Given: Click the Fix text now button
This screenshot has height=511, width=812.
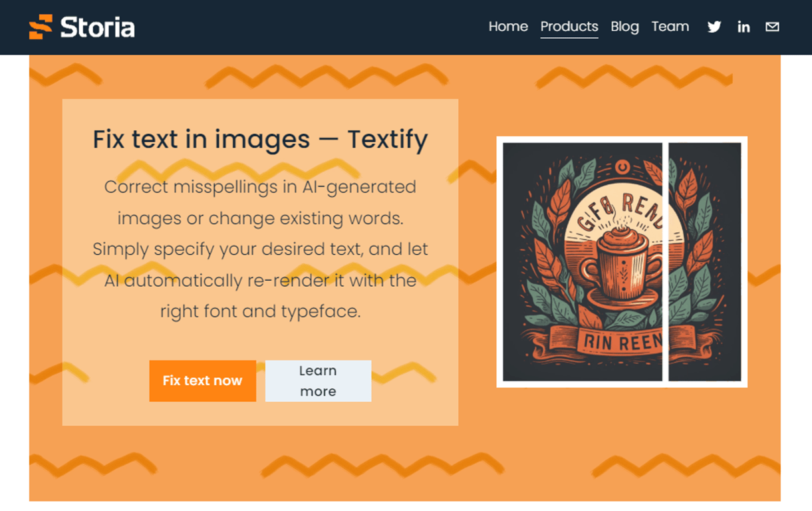Looking at the screenshot, I should 202,381.
